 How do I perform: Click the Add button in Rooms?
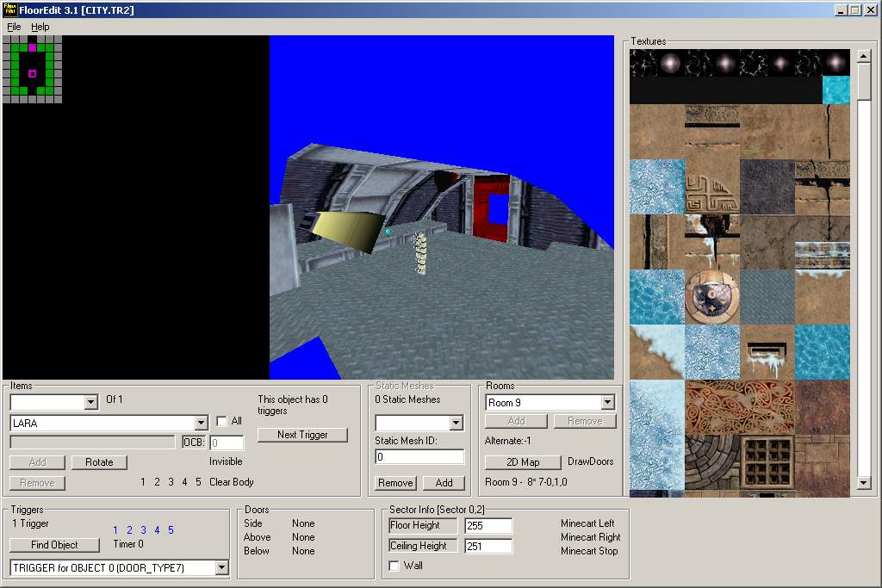(x=517, y=421)
